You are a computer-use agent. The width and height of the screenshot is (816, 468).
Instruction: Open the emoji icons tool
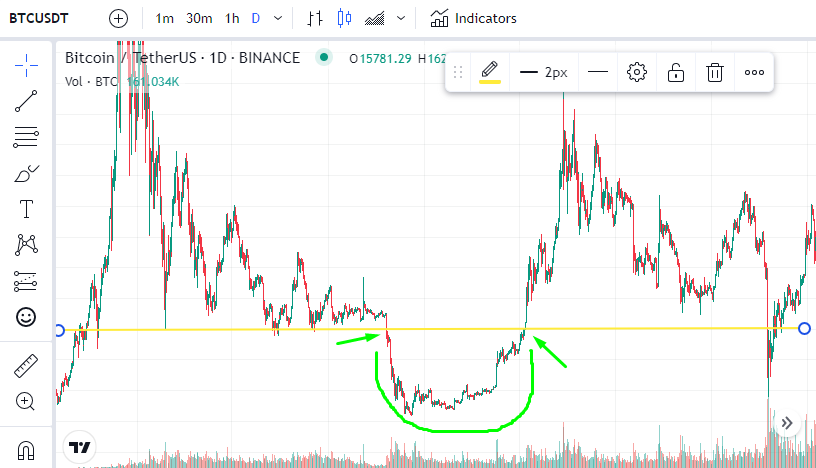click(26, 317)
